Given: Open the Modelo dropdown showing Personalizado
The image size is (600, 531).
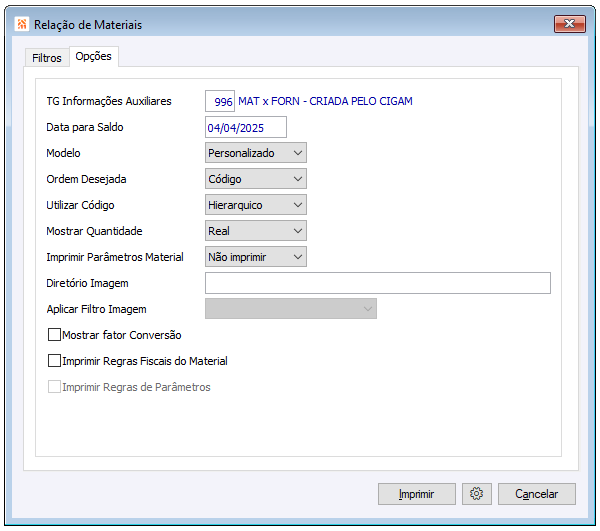Looking at the screenshot, I should pyautogui.click(x=256, y=153).
